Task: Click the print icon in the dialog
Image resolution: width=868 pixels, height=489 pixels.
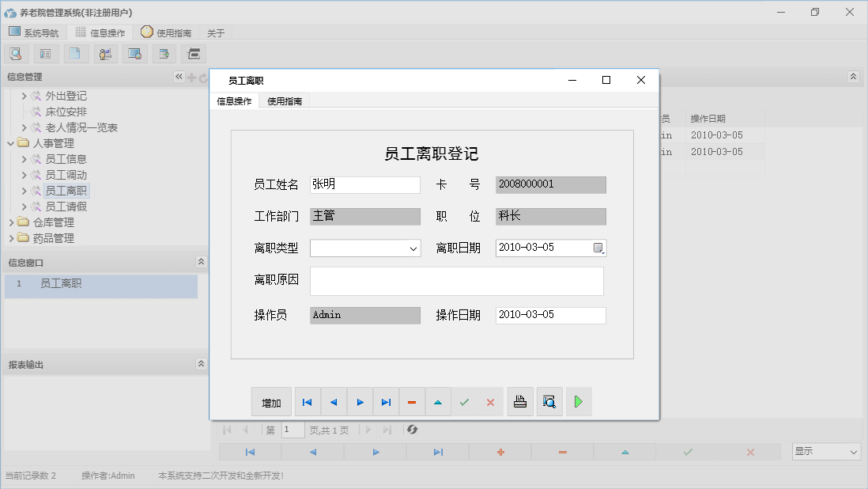Action: tap(520, 401)
